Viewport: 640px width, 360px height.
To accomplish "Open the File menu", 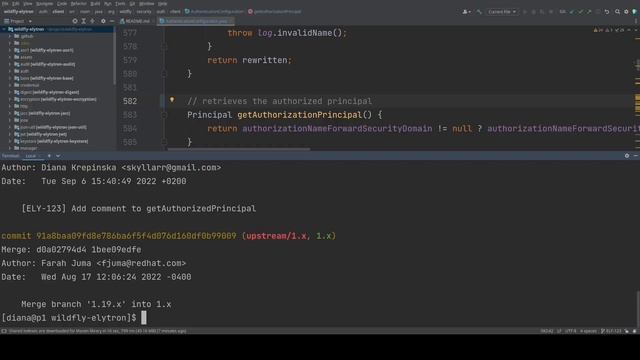I will (5, 4).
